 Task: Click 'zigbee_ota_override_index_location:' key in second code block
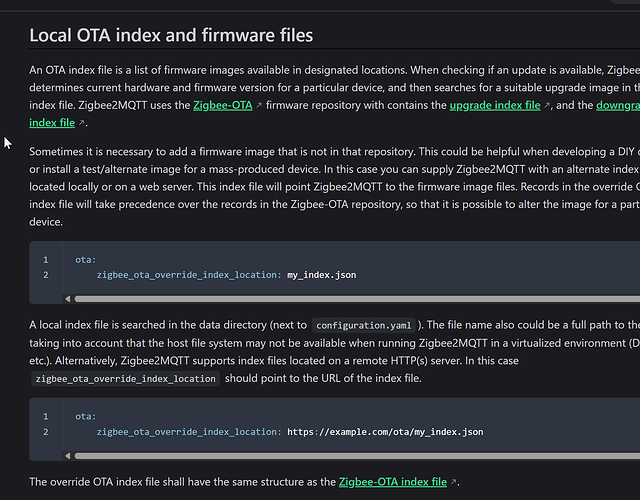tap(189, 432)
